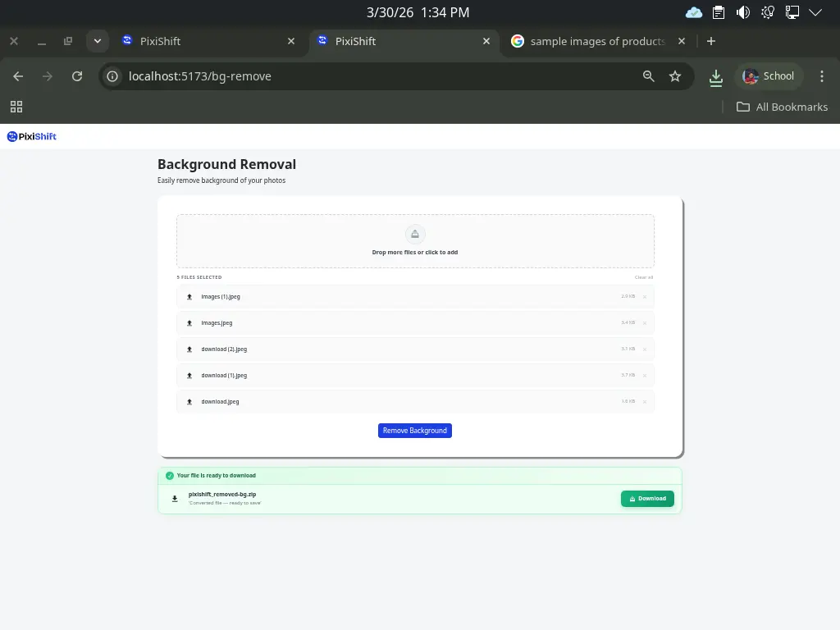The height and width of the screenshot is (630, 840).
Task: Click Clear all to empty file list
Action: click(x=643, y=277)
